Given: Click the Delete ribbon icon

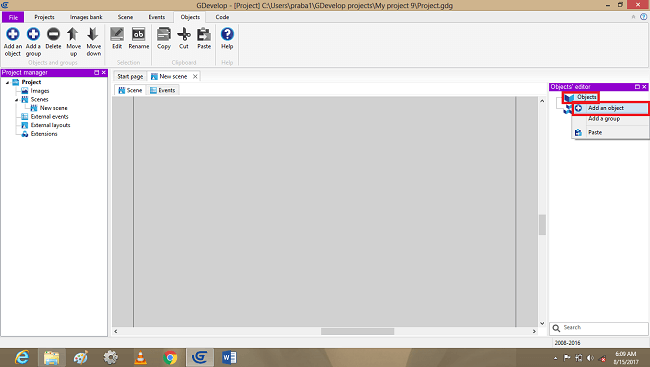Looking at the screenshot, I should tap(53, 34).
